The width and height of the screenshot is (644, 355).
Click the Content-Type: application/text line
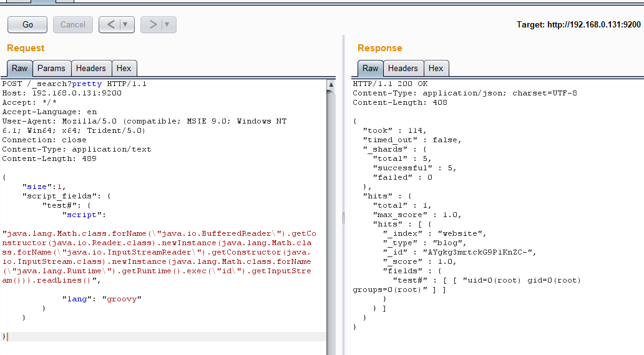(77, 149)
